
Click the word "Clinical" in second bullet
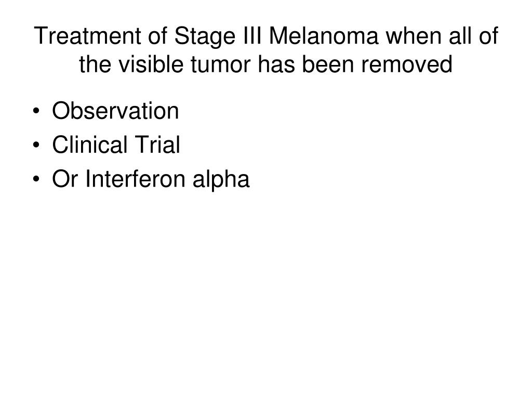coord(89,144)
